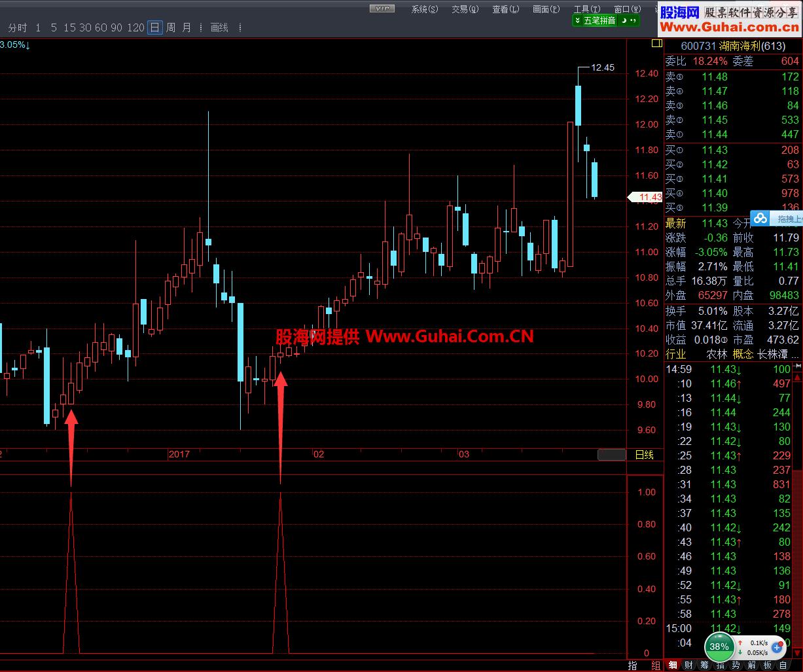Open the 系统(S) menu
Image resolution: width=803 pixels, height=672 pixels.
(424, 9)
